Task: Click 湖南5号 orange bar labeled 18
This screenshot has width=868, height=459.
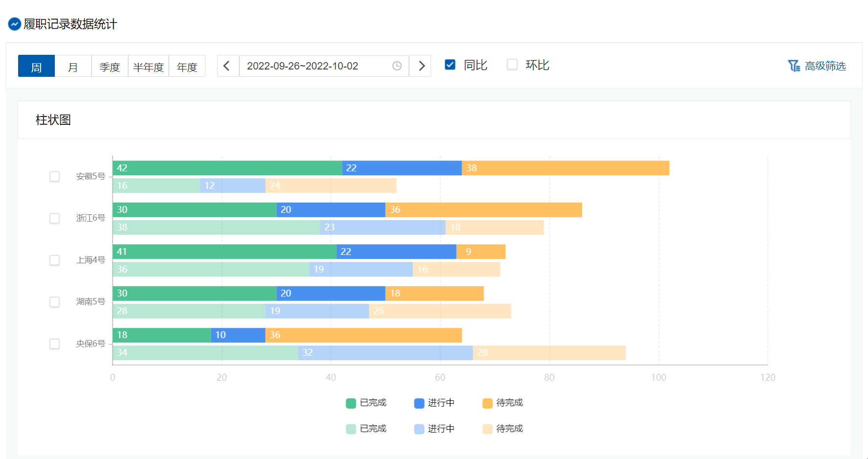Action: pos(434,294)
